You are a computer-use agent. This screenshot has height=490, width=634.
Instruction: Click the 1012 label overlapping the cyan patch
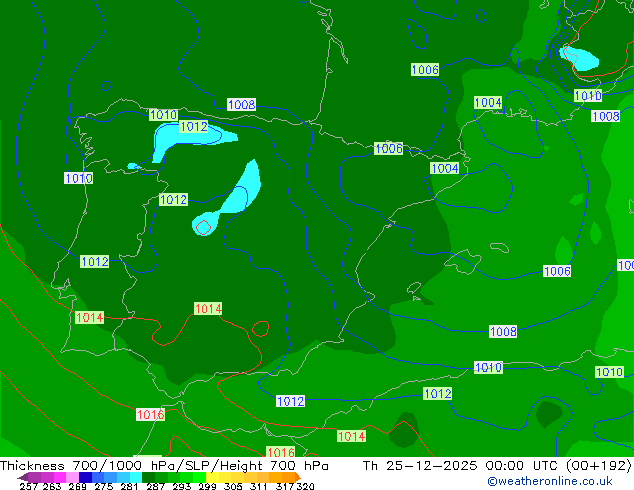coord(193,127)
